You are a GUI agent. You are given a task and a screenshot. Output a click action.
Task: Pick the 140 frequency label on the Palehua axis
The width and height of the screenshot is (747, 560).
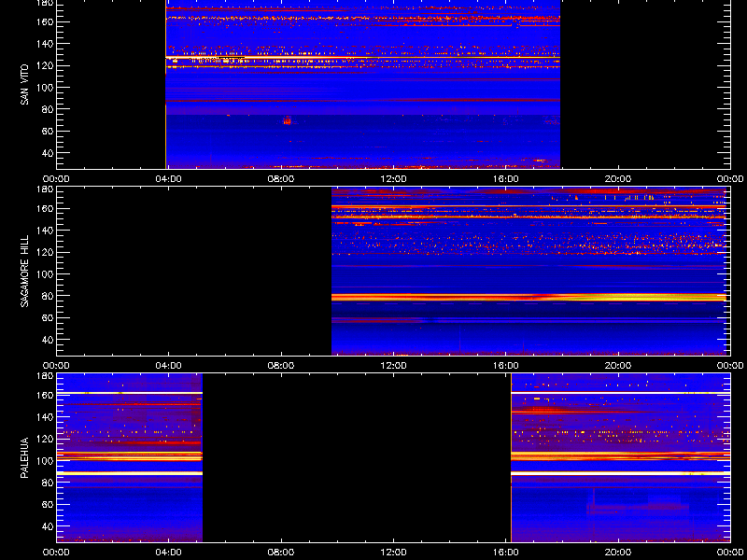click(x=46, y=417)
